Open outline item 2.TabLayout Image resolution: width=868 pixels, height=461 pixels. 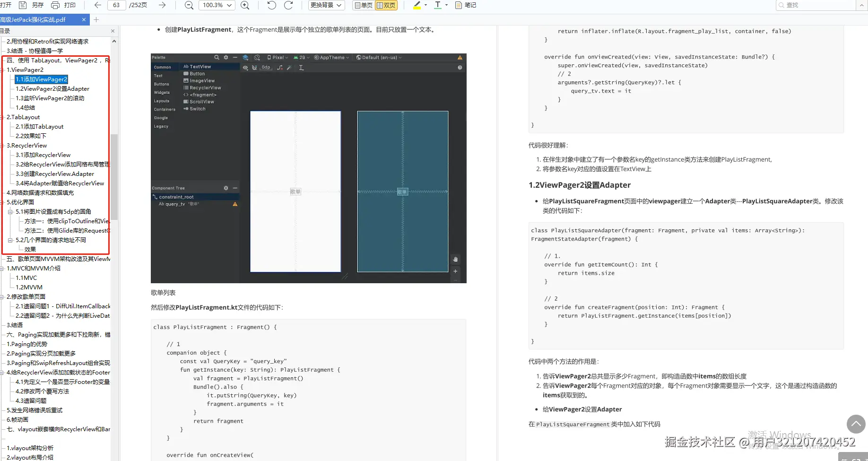pos(23,117)
